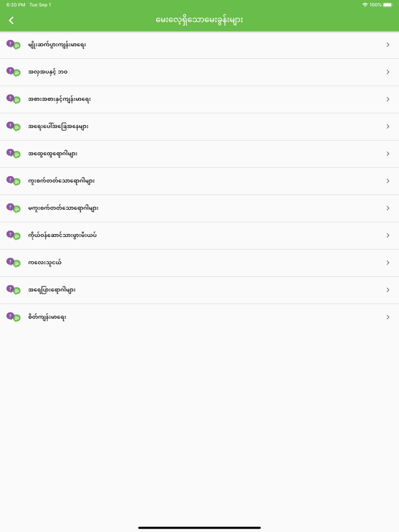Expand the ကိုယ်ဝန်ဆောင်သားဖွားမီးယပ် row chevron
The width and height of the screenshot is (399, 532).
(388, 236)
